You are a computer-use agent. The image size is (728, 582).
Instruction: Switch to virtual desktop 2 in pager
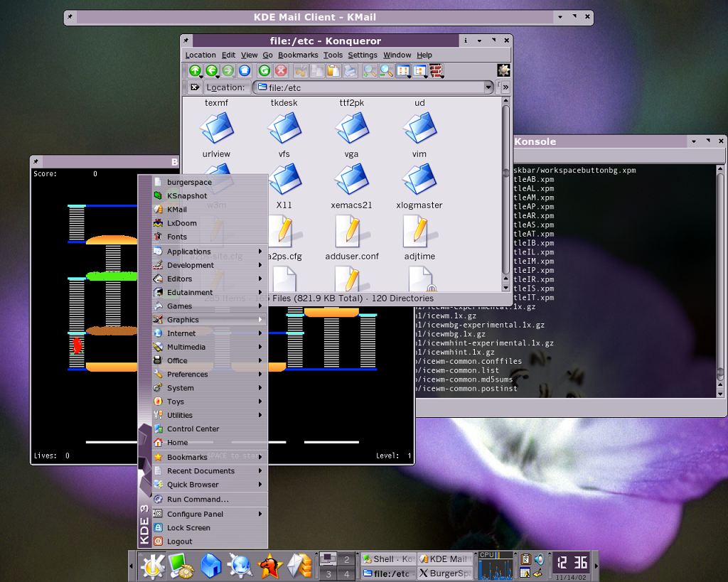[x=346, y=559]
